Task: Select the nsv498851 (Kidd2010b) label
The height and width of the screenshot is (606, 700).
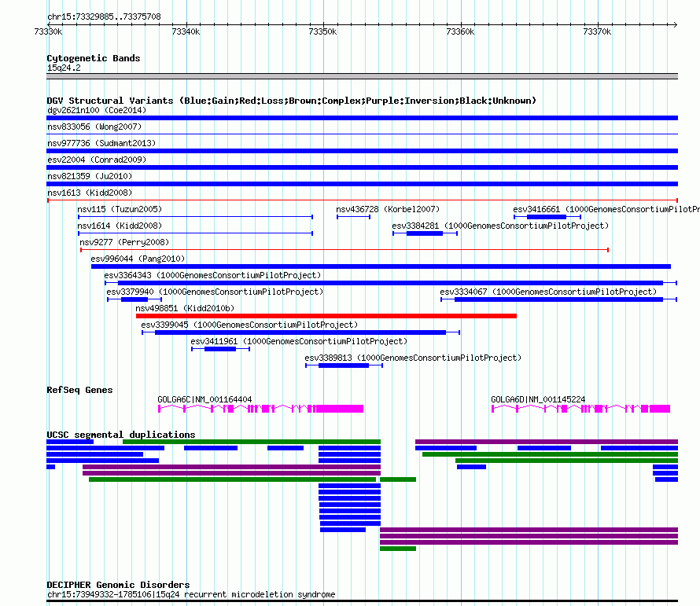Action: 185,308
